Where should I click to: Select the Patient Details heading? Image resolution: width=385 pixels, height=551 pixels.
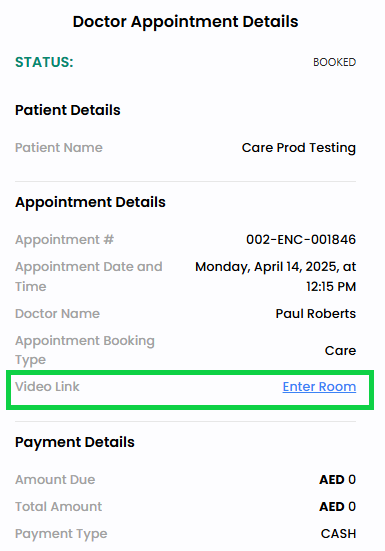click(x=68, y=110)
